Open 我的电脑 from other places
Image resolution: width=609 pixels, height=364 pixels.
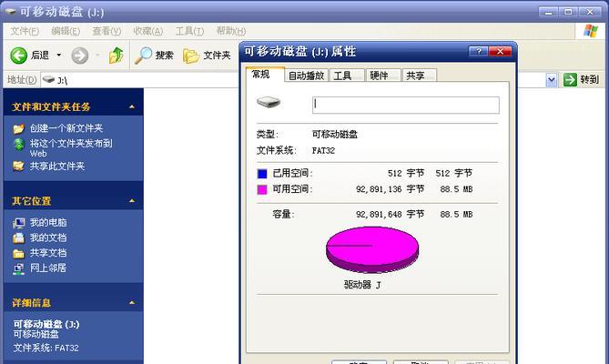pos(48,222)
